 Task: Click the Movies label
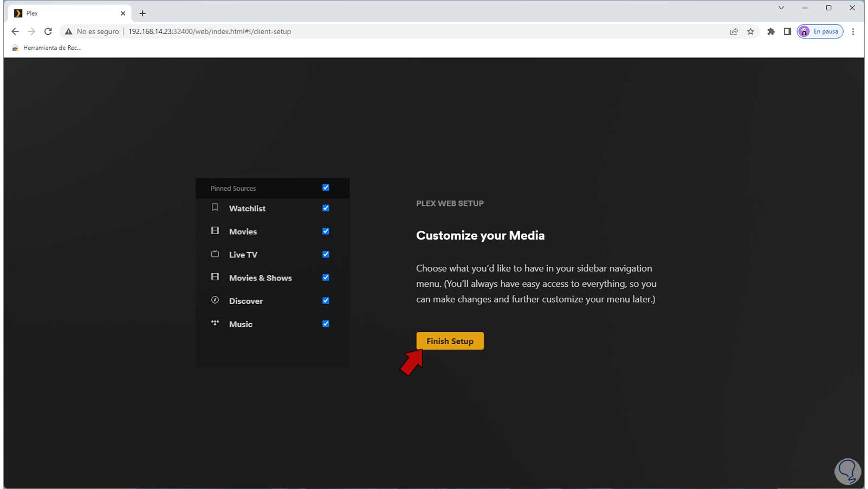tap(243, 231)
